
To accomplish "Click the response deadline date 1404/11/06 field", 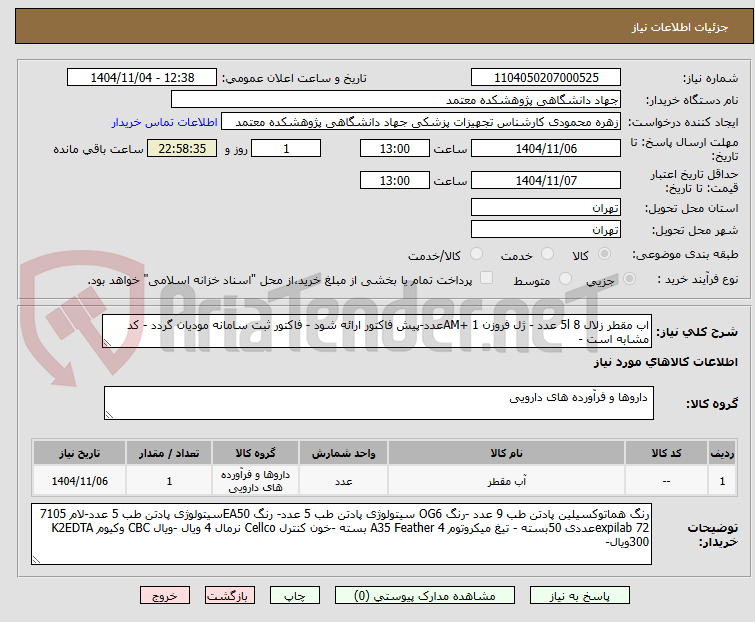I will [x=546, y=148].
